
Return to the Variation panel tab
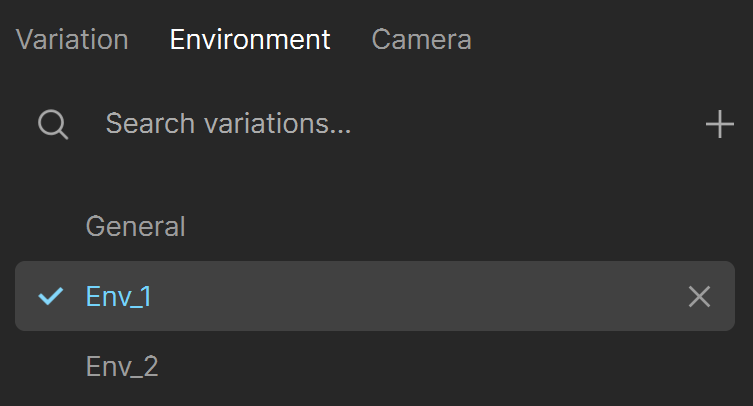pos(72,39)
